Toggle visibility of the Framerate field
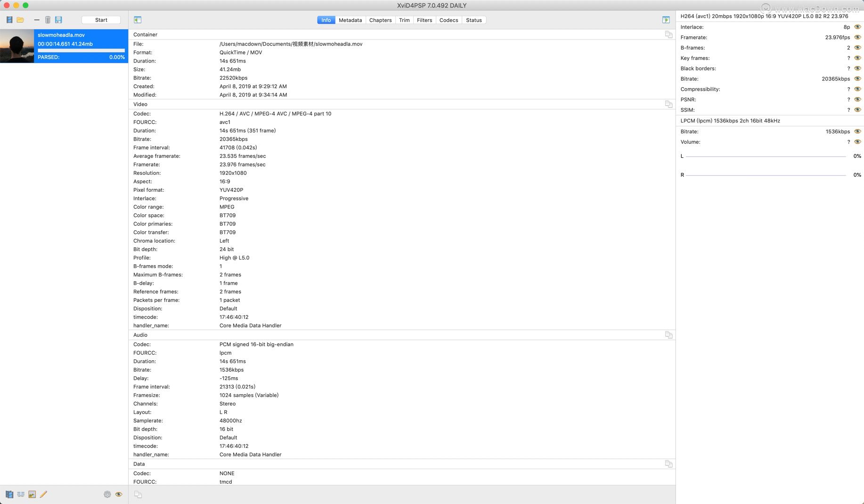The image size is (864, 504). coord(857,37)
